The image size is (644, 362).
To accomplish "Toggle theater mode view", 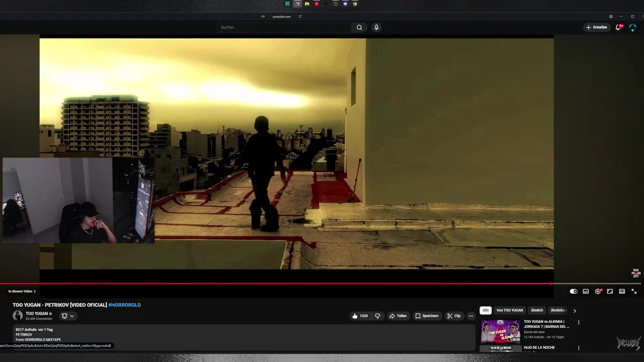I will pos(622,291).
